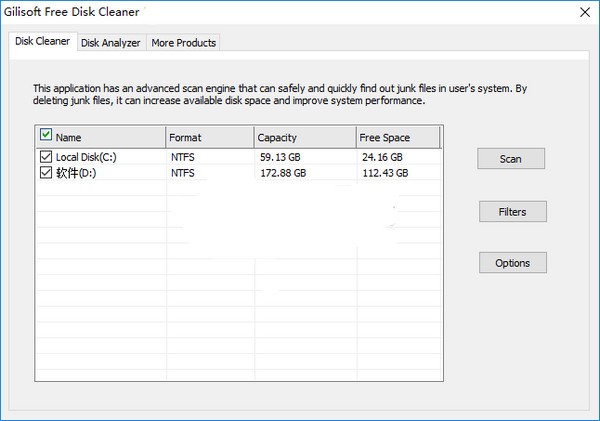Sort by the Capacity column header
Viewport: 600px width, 421px height.
point(305,138)
